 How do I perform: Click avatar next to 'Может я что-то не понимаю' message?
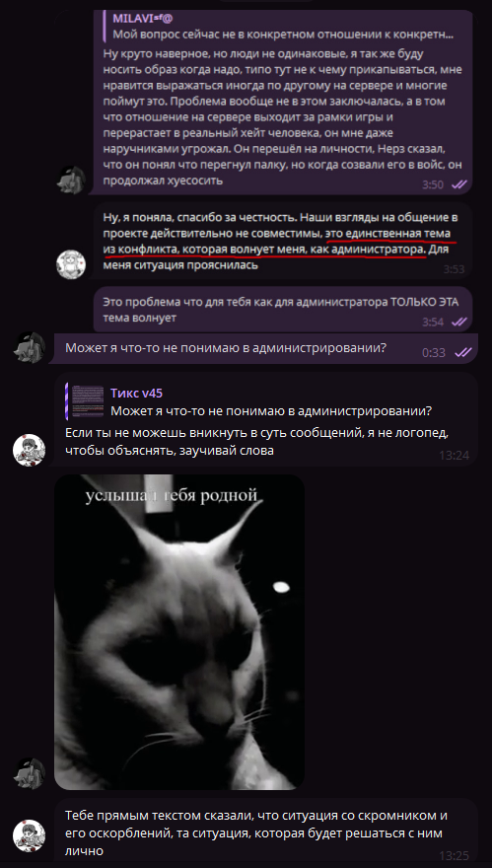click(30, 347)
